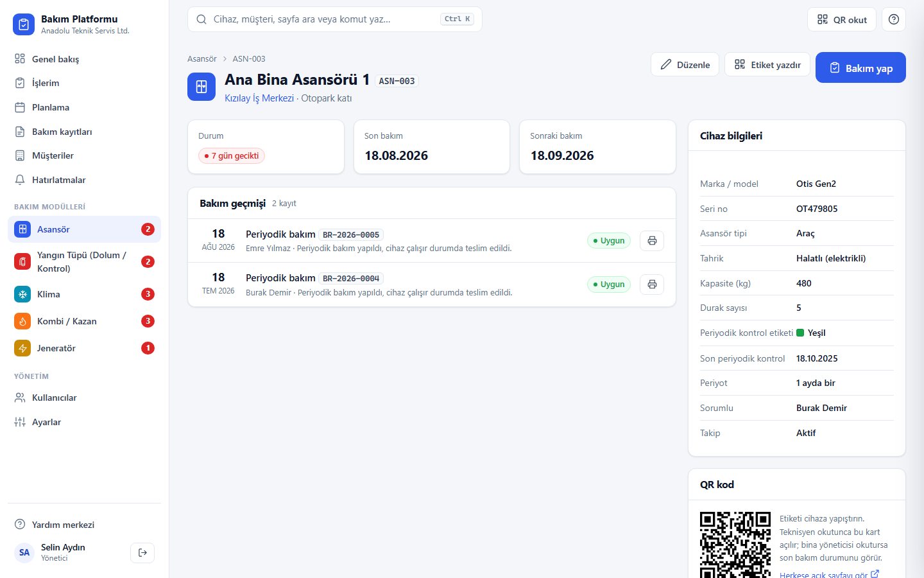Click Etiket yazdır button
This screenshot has width=924, height=578.
[x=767, y=64]
